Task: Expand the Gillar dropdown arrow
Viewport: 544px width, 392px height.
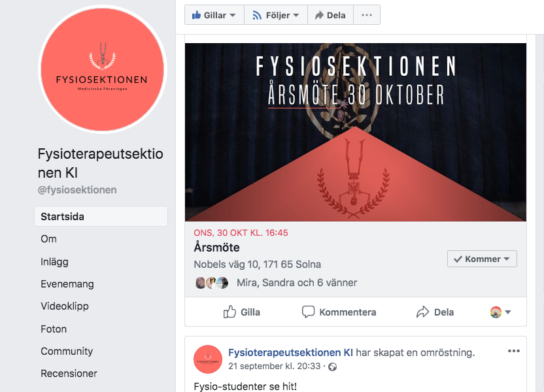Action: [233, 15]
